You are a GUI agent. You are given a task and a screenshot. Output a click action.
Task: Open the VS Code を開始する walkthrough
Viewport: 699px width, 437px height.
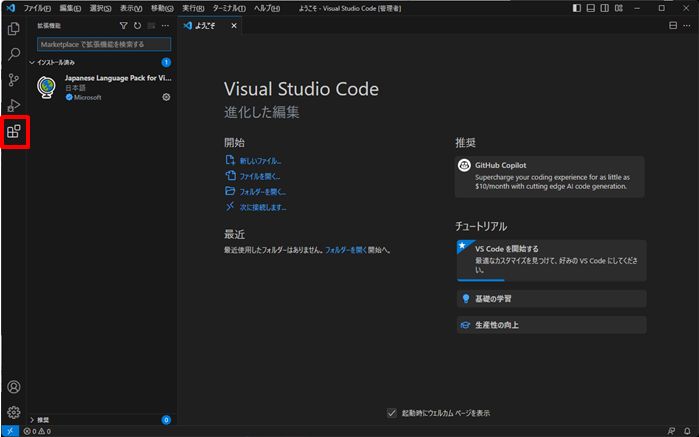tap(551, 260)
